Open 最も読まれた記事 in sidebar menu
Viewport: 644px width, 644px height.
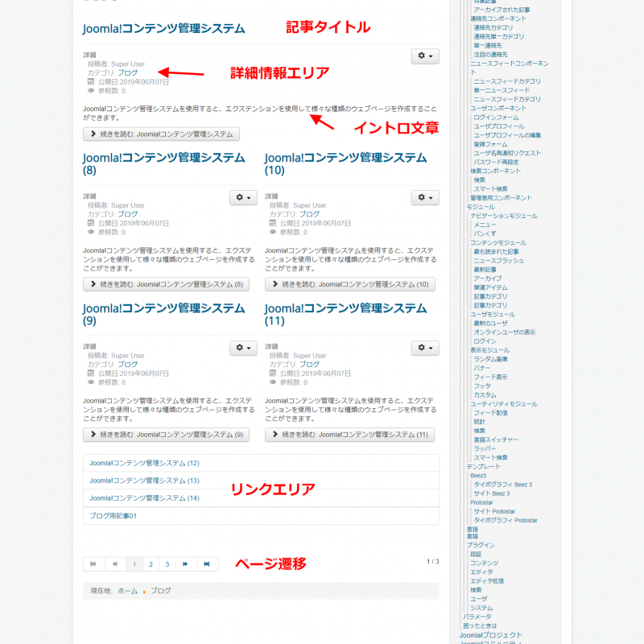click(496, 252)
